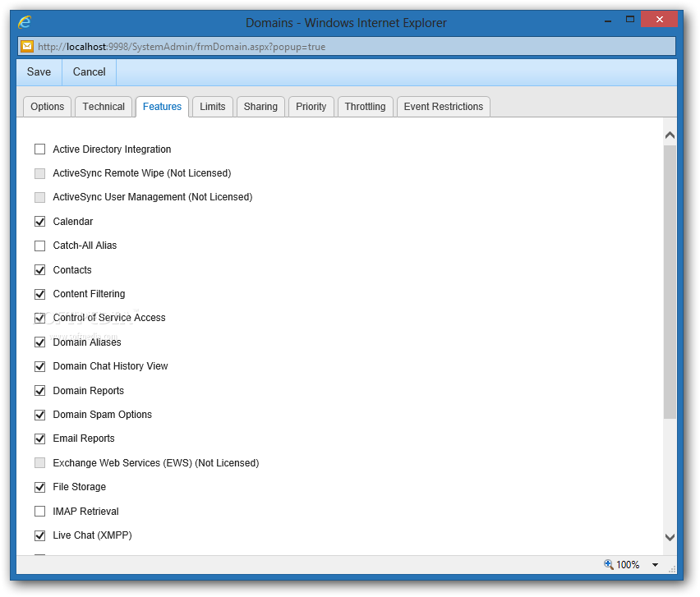Click ActiveSync User Management disabled checkbox
Viewport: 700px width, 597px height.
[39, 197]
